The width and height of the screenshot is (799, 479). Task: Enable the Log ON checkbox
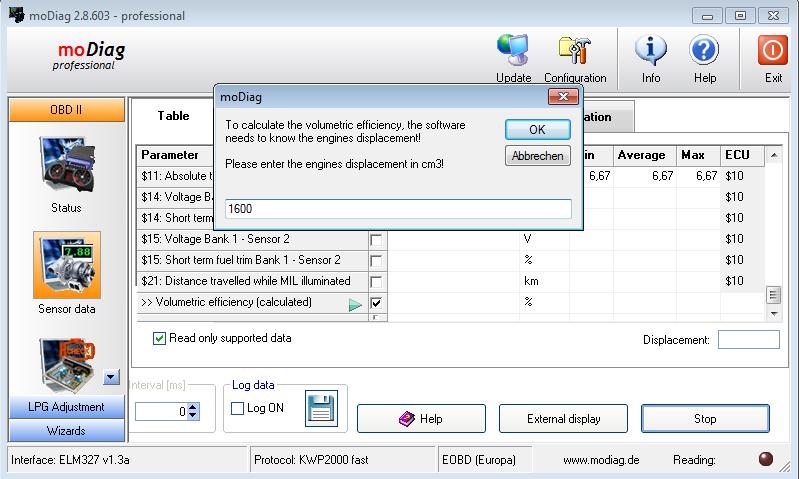click(x=238, y=408)
